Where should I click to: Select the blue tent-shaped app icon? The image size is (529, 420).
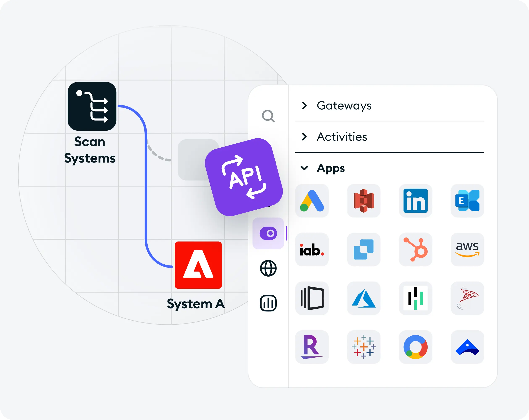click(x=467, y=347)
